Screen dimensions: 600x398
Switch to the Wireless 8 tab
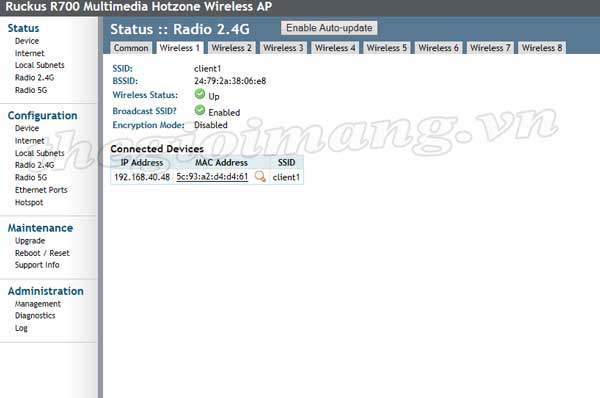pos(542,48)
